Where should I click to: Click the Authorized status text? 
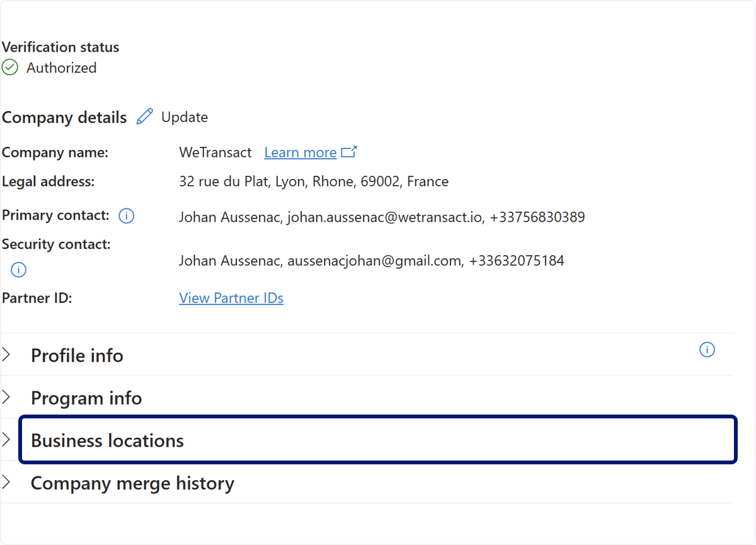[x=62, y=67]
